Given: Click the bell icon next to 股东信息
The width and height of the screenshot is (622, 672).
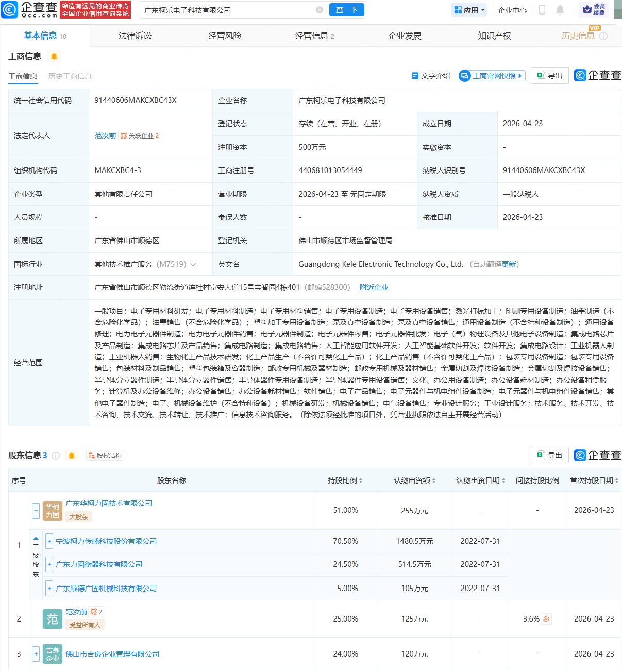Looking at the screenshot, I should click(x=72, y=456).
